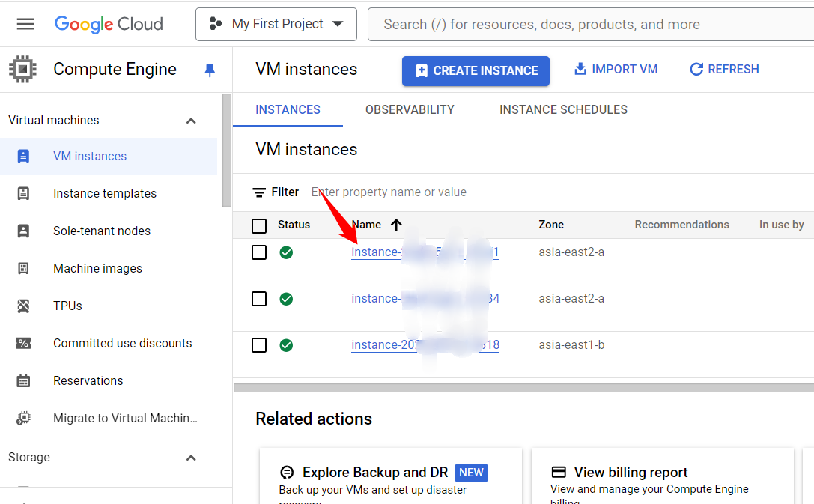Click the running status icon of the asia-east1-b instance

tap(286, 345)
